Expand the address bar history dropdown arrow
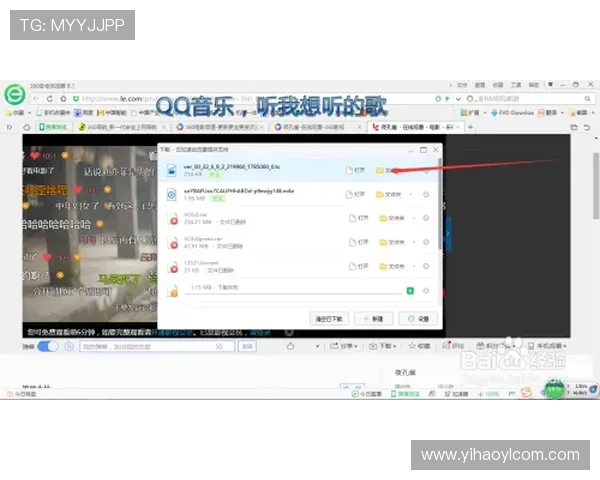Viewport: 600px width, 480px height. [458, 99]
